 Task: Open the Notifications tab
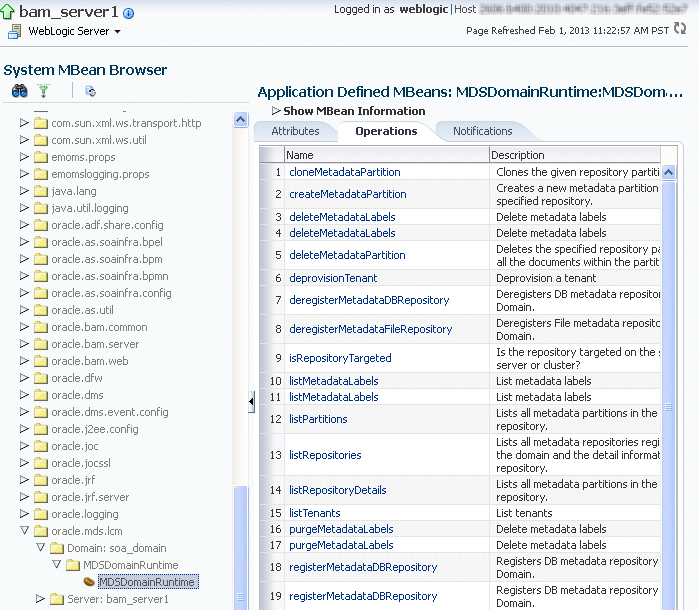pos(482,131)
